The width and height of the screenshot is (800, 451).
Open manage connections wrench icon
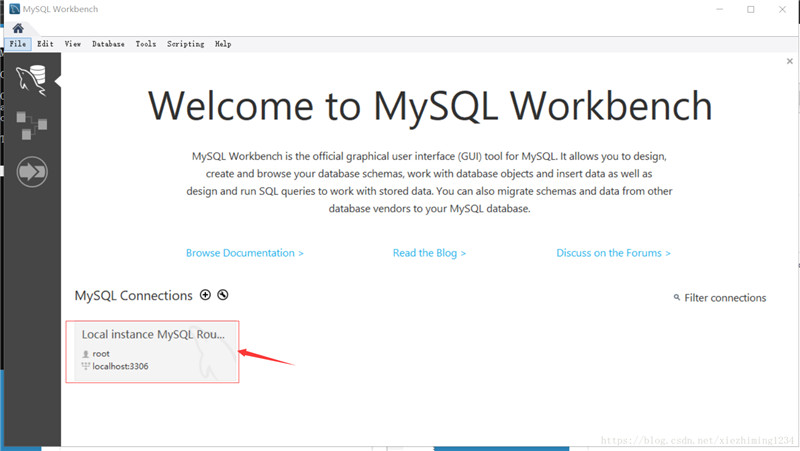[222, 295]
